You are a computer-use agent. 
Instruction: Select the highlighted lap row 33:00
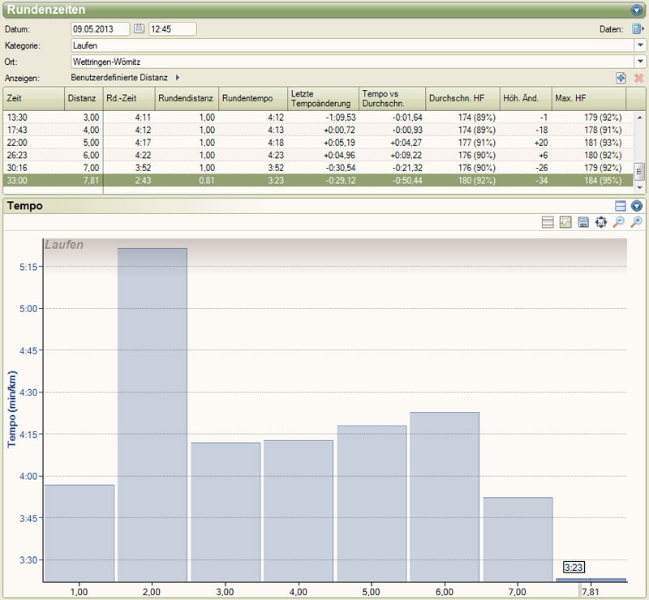318,180
